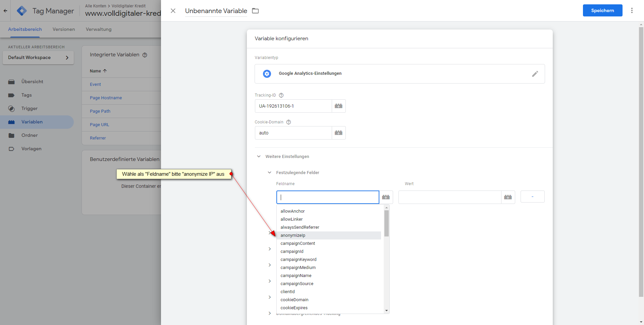Screen dimensions: 644x325
Task: Click the Unbenannte Variable title to rename
Action: pyautogui.click(x=216, y=11)
